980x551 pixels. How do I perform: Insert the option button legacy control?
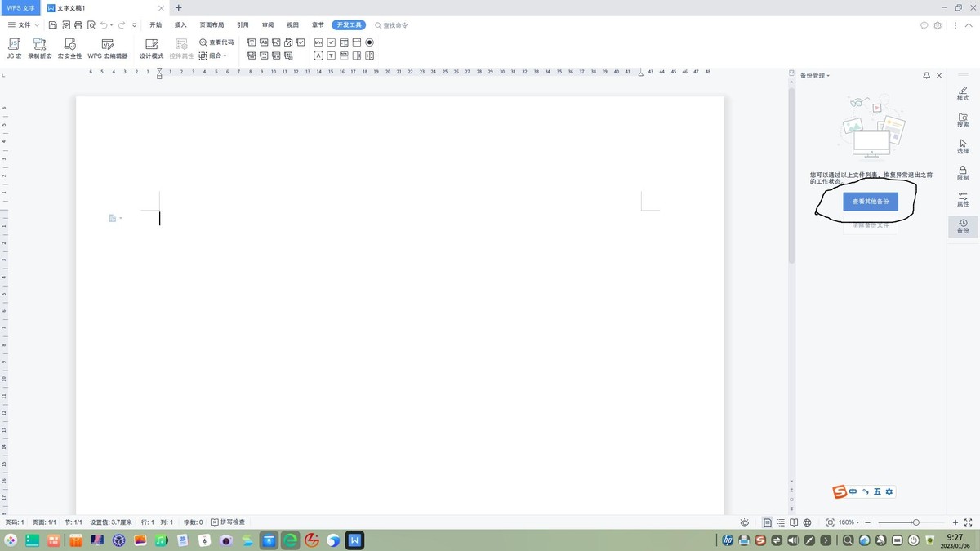(x=369, y=42)
